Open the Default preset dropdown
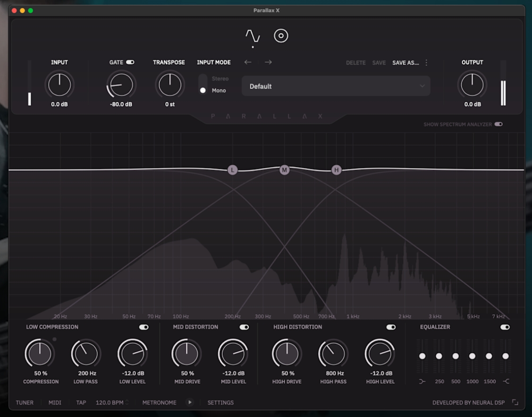532x417 pixels. point(336,86)
